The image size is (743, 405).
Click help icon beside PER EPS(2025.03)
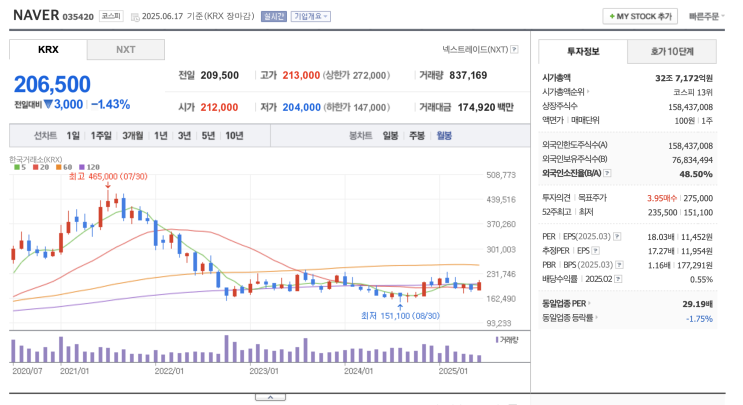617,236
